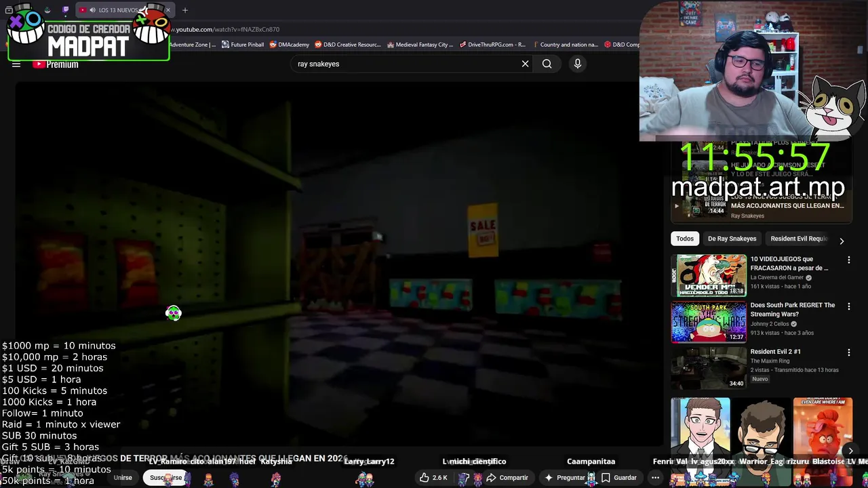The image size is (868, 488).
Task: Open more actions ellipsis under video
Action: [x=655, y=478]
